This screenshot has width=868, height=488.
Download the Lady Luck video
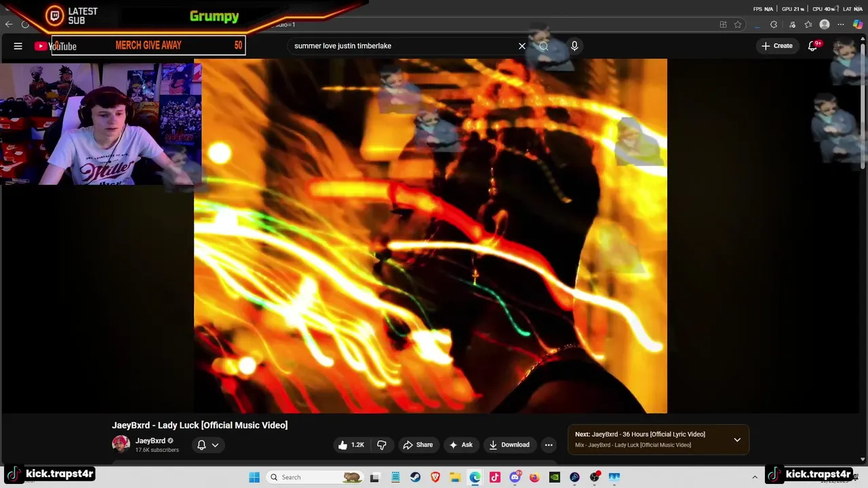[x=509, y=445]
